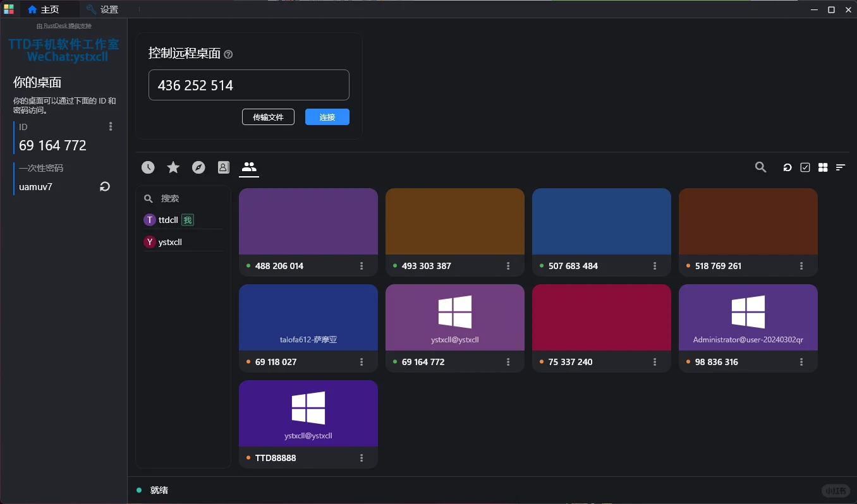Select user ttdcll in the group list
857x504 pixels.
pyautogui.click(x=183, y=220)
